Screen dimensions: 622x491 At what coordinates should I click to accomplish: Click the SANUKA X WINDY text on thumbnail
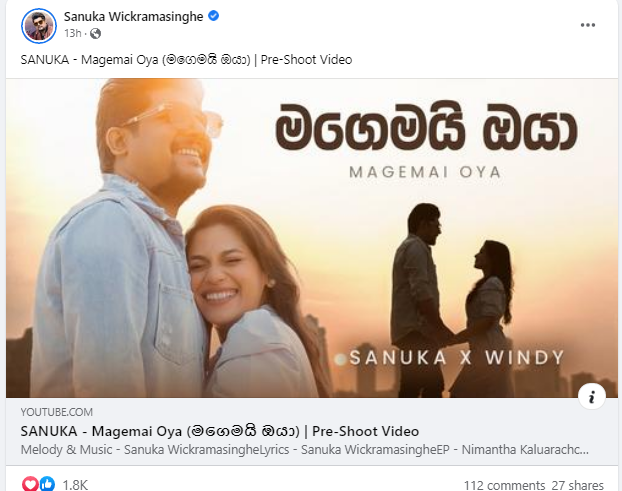[x=456, y=358]
